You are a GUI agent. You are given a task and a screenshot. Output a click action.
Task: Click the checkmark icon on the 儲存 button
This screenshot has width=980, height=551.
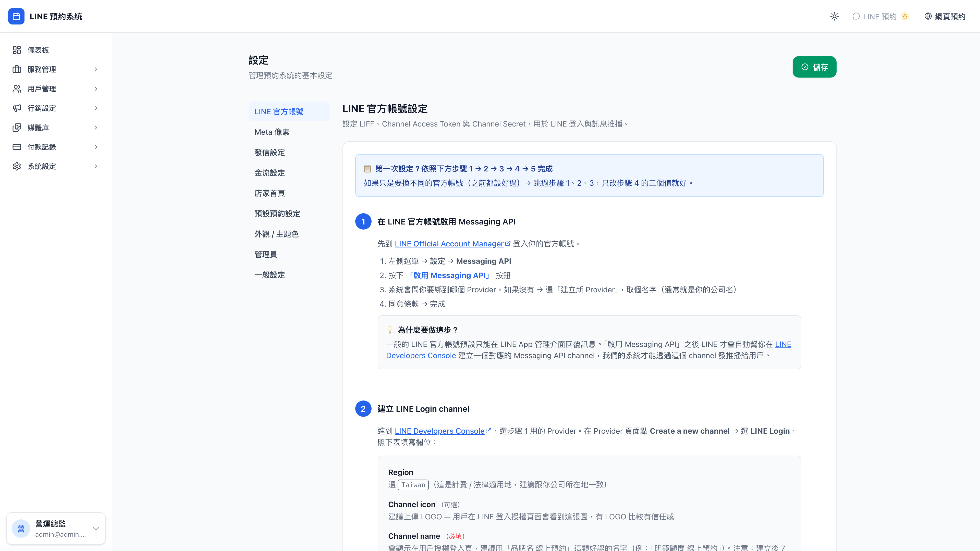tap(805, 67)
